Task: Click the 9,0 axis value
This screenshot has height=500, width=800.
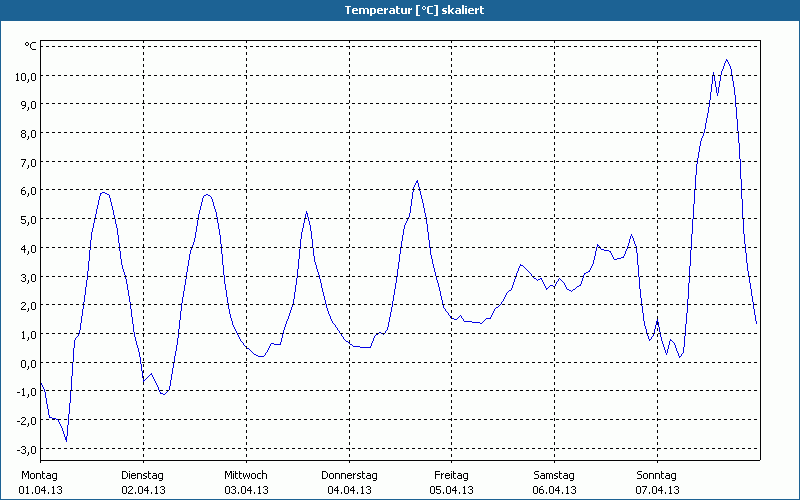Action: click(x=29, y=105)
